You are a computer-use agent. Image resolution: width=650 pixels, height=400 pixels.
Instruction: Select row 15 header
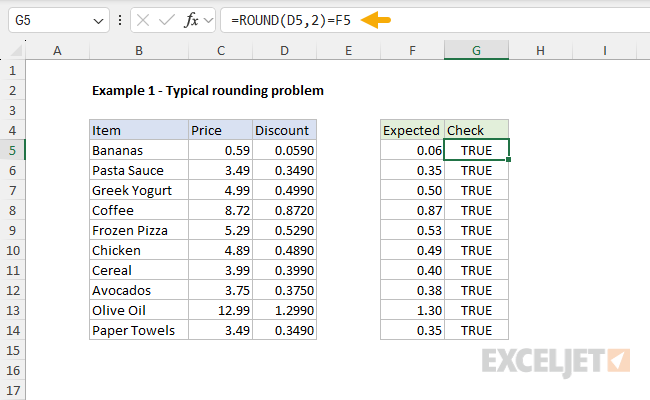(x=12, y=350)
